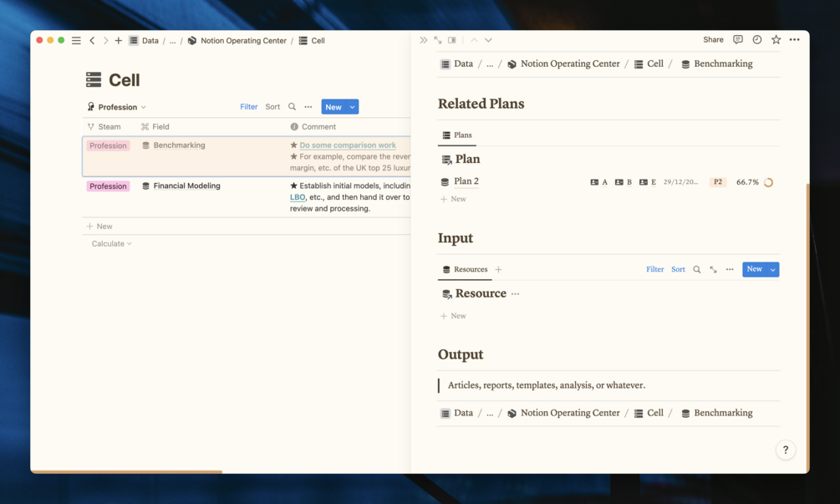
Task: Click the New button in Resources
Action: tap(754, 269)
